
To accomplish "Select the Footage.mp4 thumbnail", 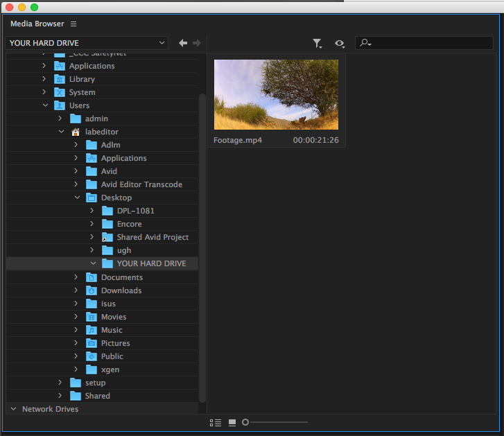I will click(276, 94).
